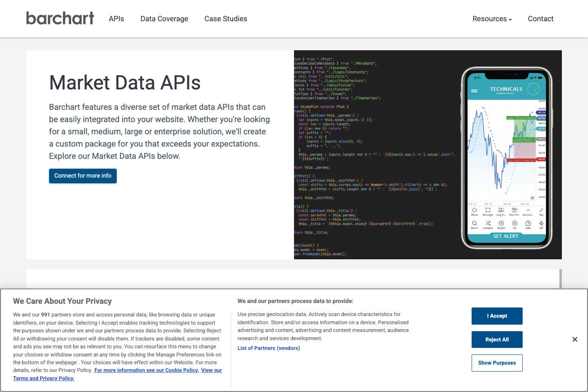This screenshot has width=588, height=392.
Task: Go to the Data Coverage menu item
Action: pyautogui.click(x=164, y=19)
